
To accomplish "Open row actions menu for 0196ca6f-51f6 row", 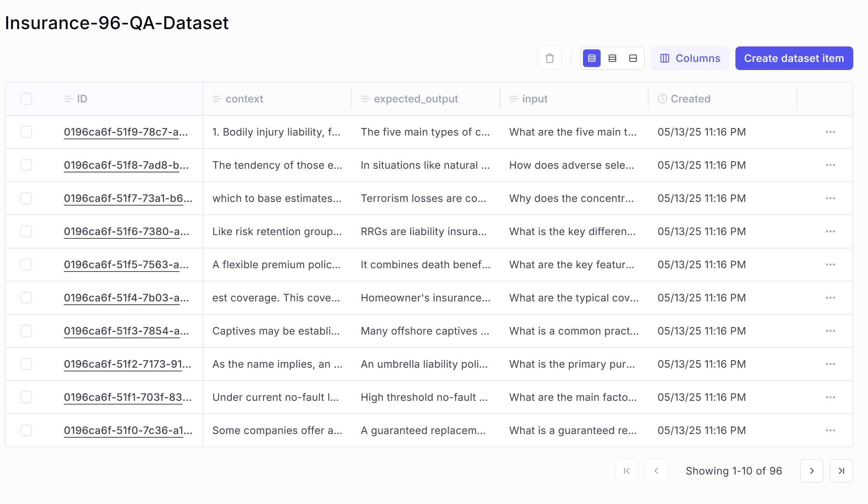I will pos(830,231).
